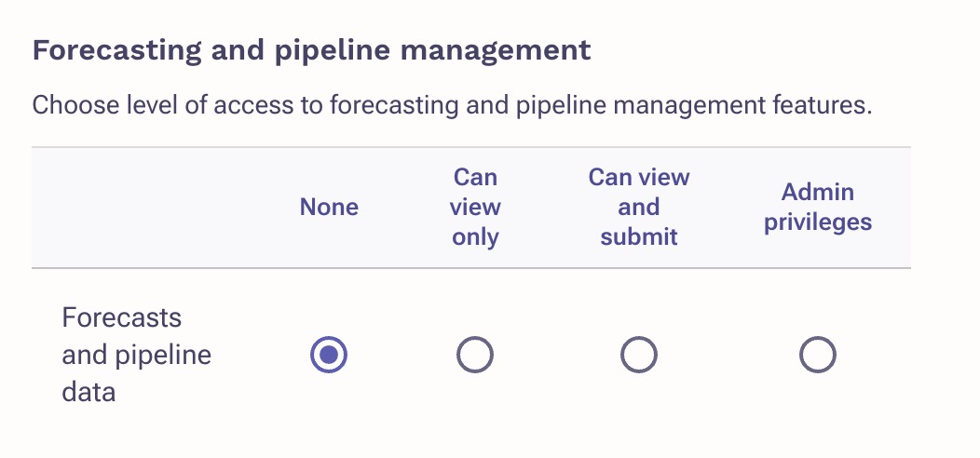The image size is (980, 458).
Task: Enable view-only access to pipeline data
Action: coord(475,355)
